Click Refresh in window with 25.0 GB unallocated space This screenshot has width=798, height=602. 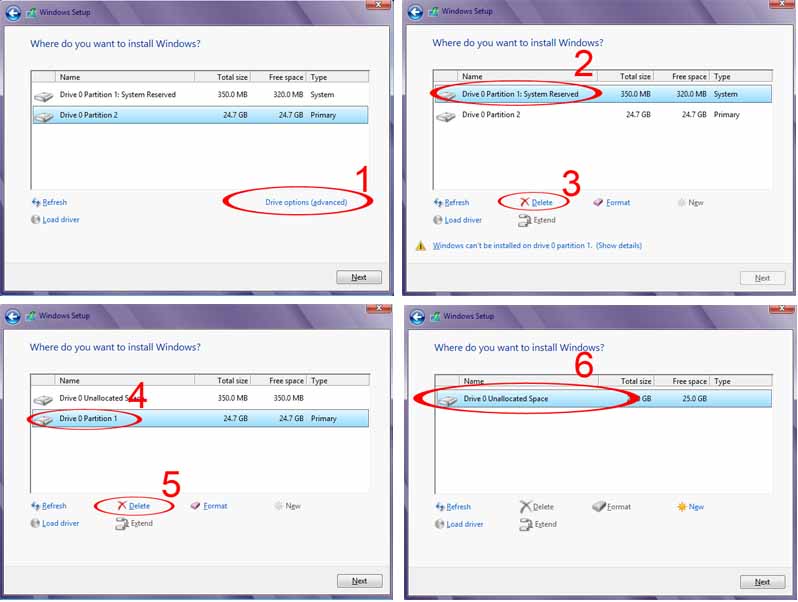click(453, 507)
